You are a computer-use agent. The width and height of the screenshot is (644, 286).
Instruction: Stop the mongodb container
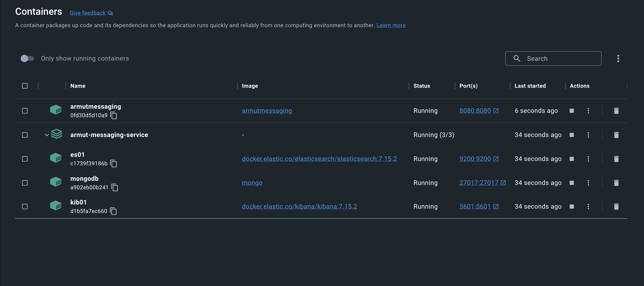point(572,183)
